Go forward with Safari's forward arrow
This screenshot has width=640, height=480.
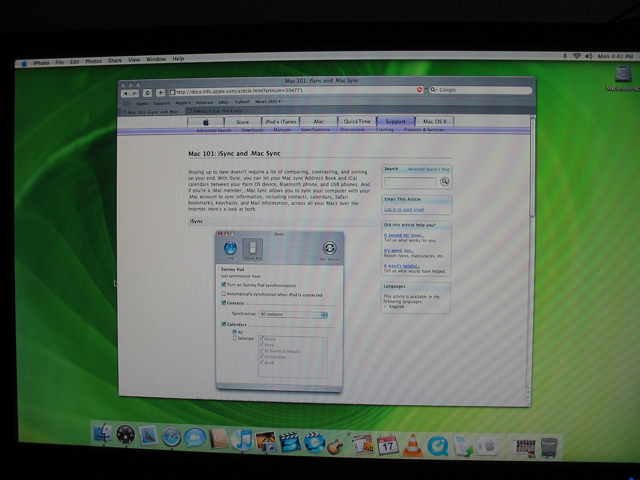pos(135,93)
